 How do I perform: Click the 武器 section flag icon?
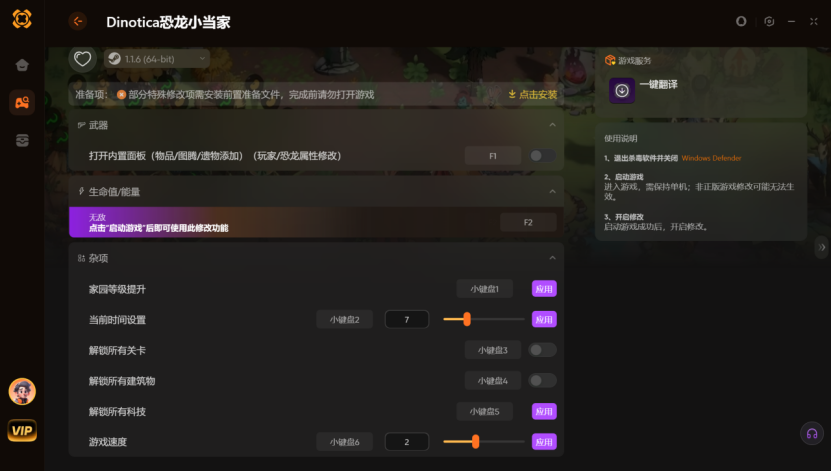click(x=81, y=125)
